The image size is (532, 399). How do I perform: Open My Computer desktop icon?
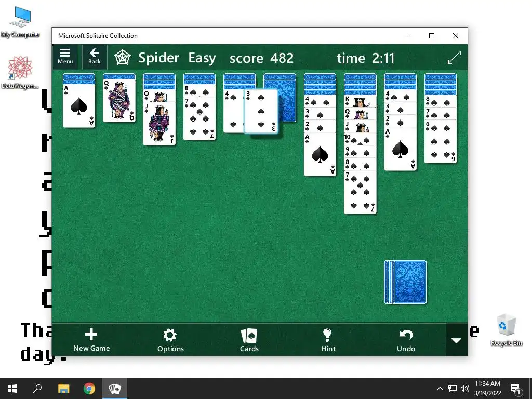[x=20, y=22]
